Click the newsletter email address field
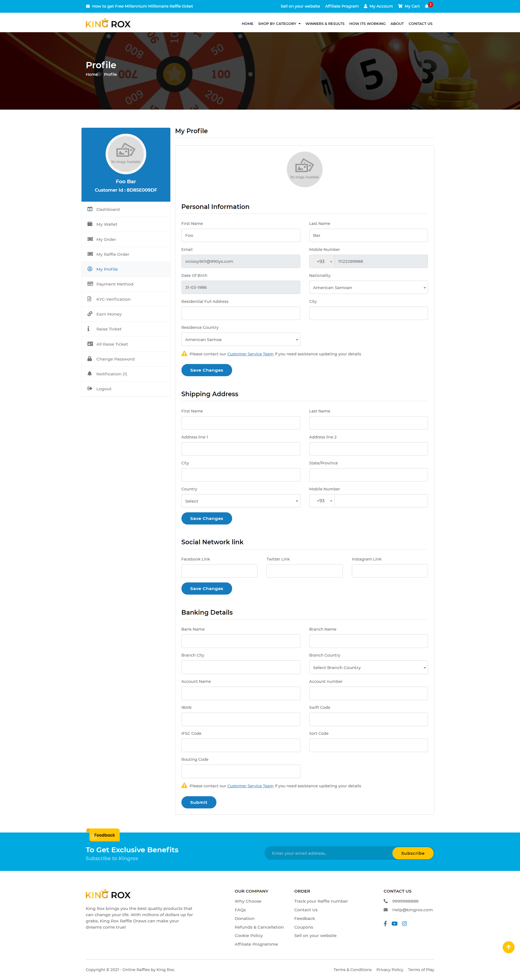Screen dimensions: 520x980 (x=328, y=853)
